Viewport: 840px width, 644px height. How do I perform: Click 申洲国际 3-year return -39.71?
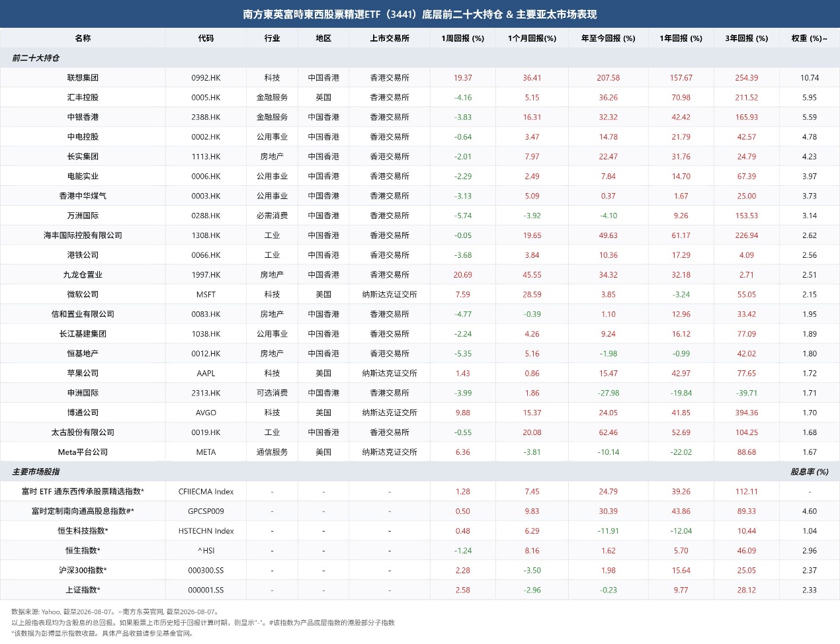click(747, 393)
